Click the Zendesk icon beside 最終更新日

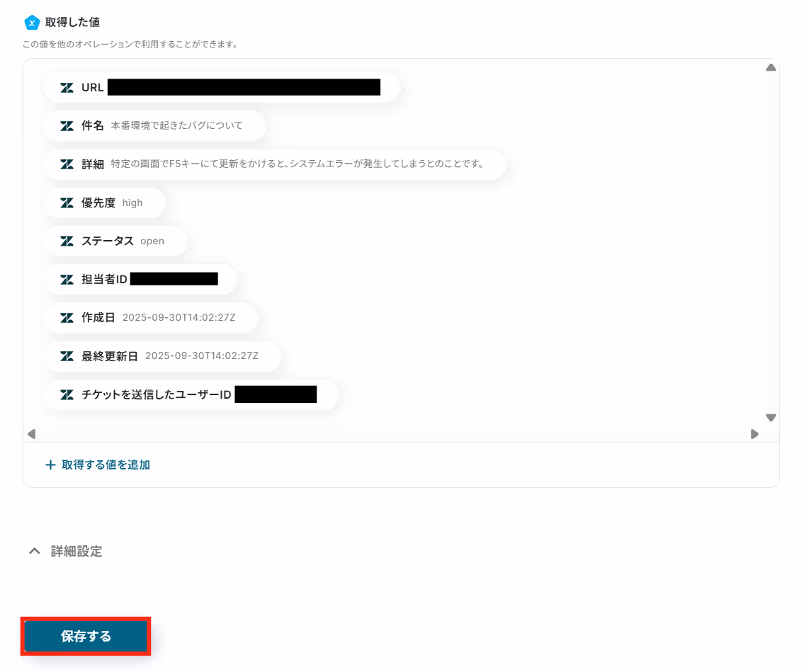(x=67, y=356)
